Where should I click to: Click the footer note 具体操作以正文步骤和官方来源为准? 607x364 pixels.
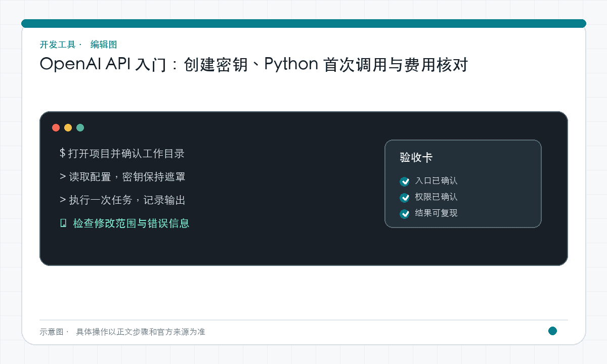pyautogui.click(x=140, y=332)
